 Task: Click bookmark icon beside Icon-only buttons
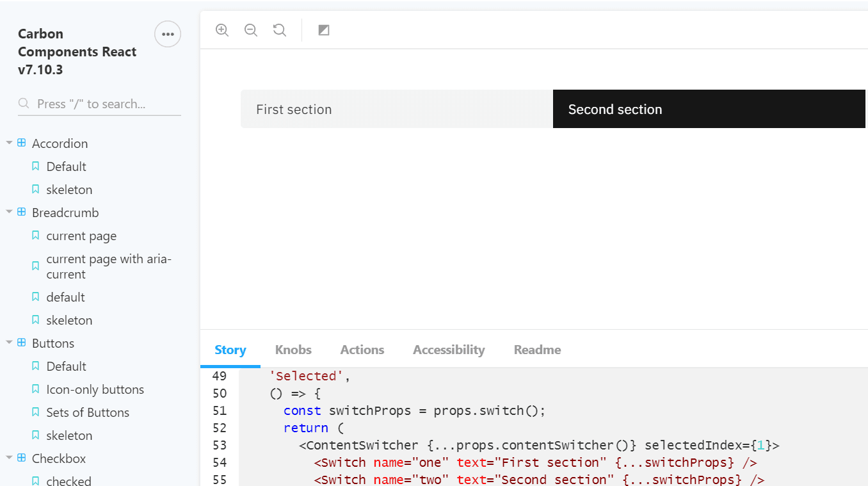click(x=36, y=389)
